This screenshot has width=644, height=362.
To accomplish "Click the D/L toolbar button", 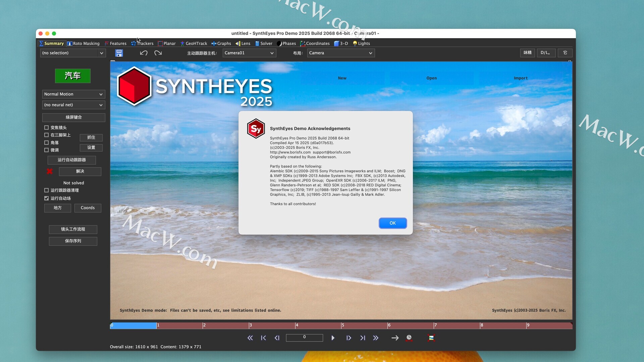I will 546,53.
